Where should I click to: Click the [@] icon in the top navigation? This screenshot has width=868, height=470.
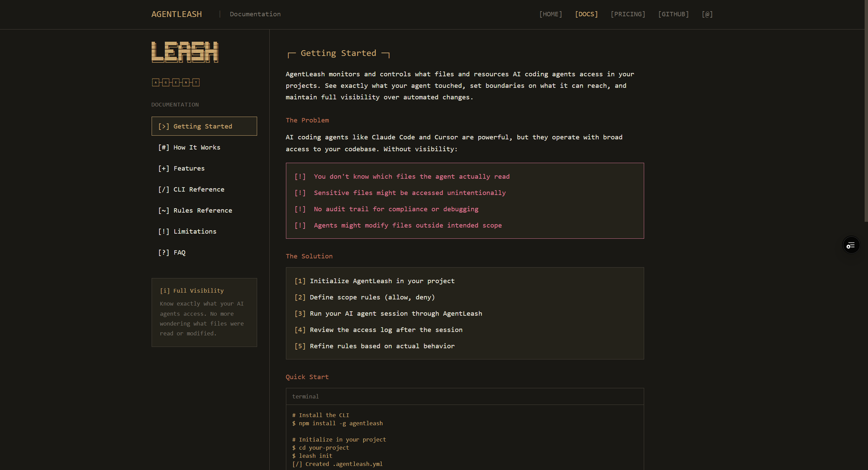click(707, 14)
